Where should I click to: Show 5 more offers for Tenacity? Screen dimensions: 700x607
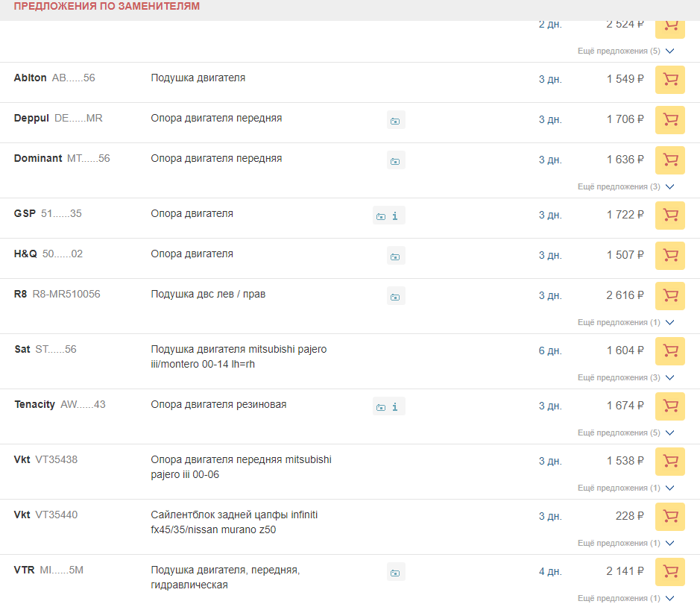click(625, 433)
